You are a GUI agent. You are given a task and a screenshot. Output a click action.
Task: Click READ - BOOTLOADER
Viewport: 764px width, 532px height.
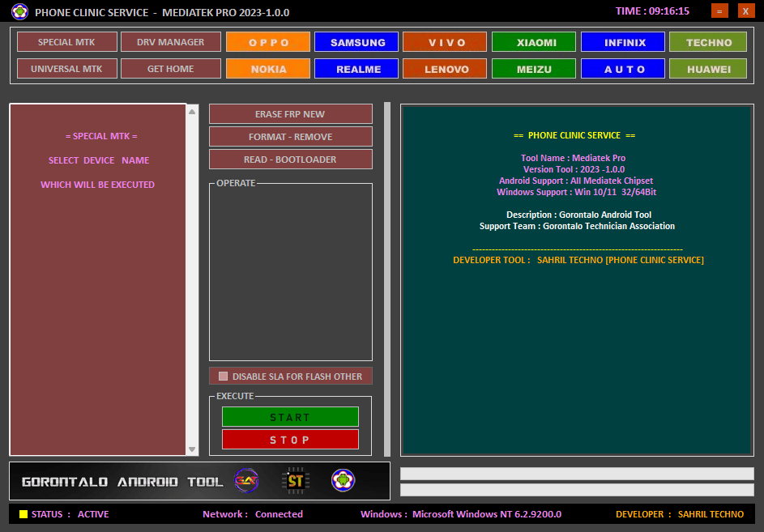tap(290, 159)
